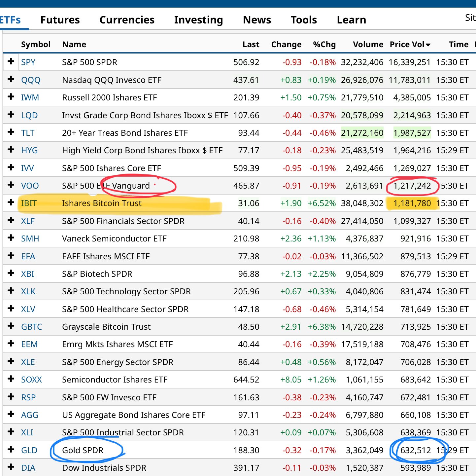Click plus icon beside XLI
The width and height of the screenshot is (476, 476).
[11, 432]
